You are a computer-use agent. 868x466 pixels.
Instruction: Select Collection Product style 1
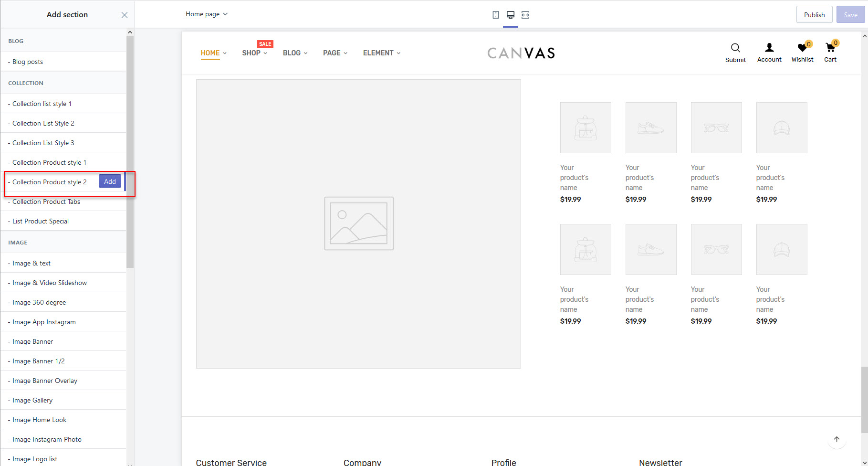tap(63, 162)
